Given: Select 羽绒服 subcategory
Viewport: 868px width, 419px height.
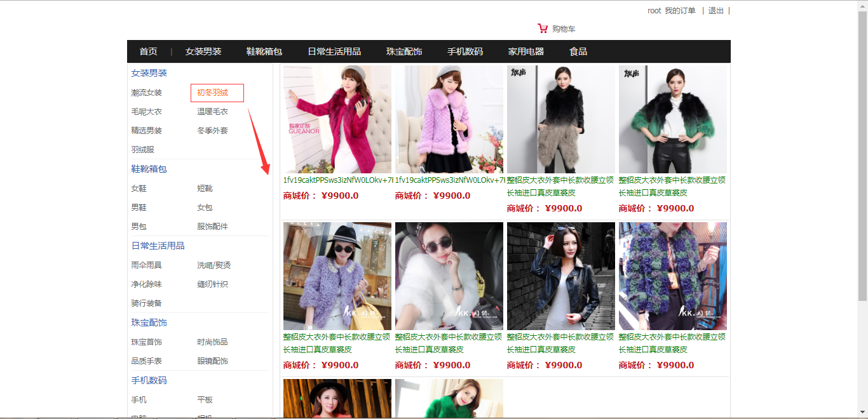Looking at the screenshot, I should (143, 150).
